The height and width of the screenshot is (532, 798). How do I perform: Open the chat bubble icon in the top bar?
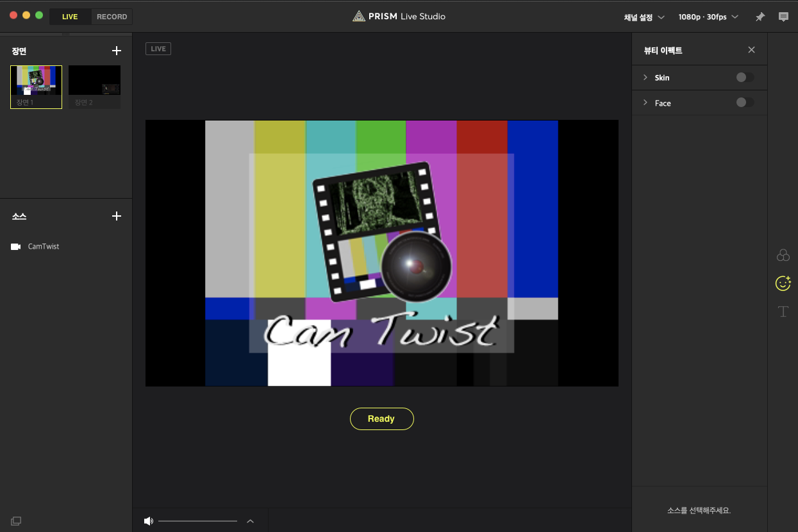pyautogui.click(x=783, y=17)
